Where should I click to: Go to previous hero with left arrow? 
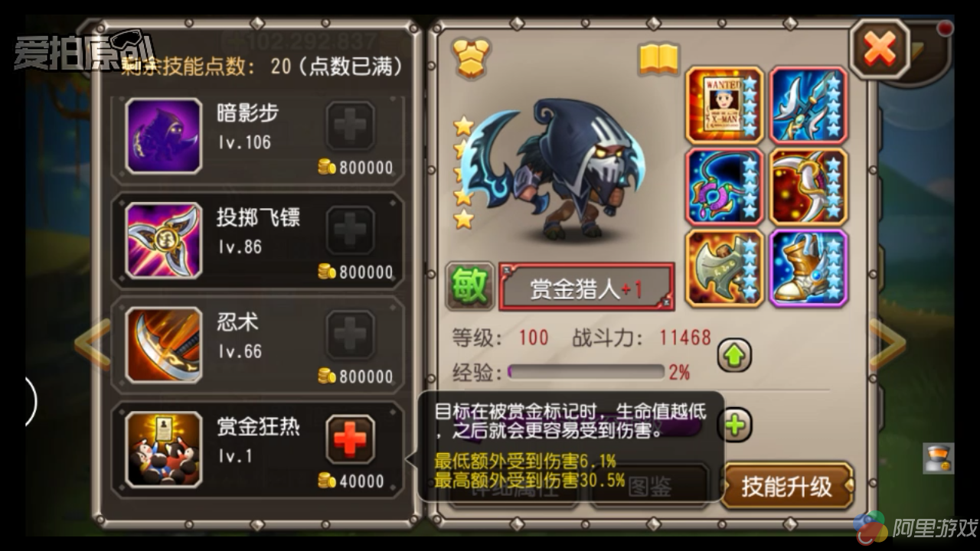93,344
